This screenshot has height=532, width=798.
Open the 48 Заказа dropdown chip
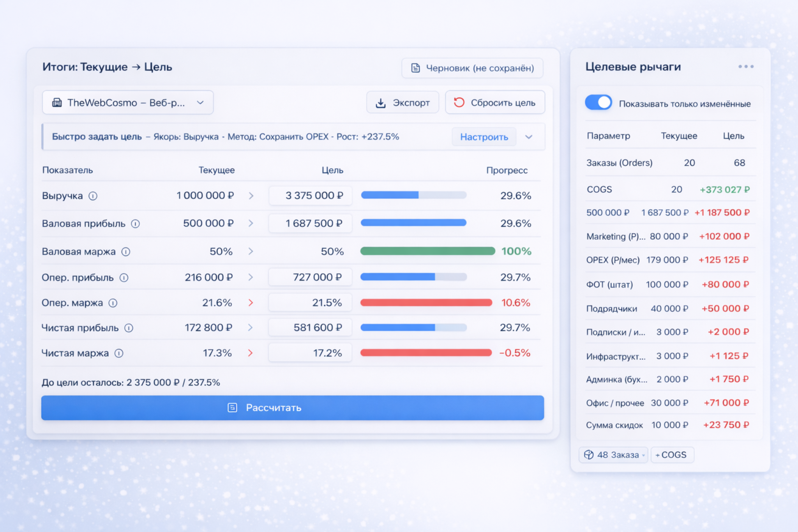coord(613,455)
